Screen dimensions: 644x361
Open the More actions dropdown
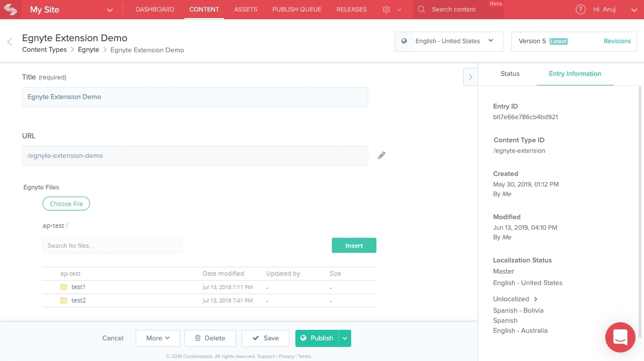click(x=158, y=338)
